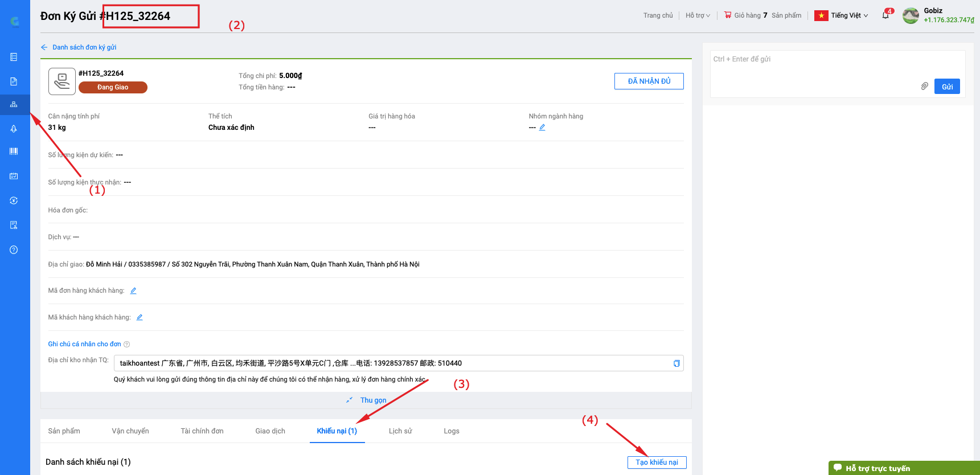Go back to Danh sách đơn ký gửi
Image resolution: width=980 pixels, height=475 pixels.
point(84,47)
